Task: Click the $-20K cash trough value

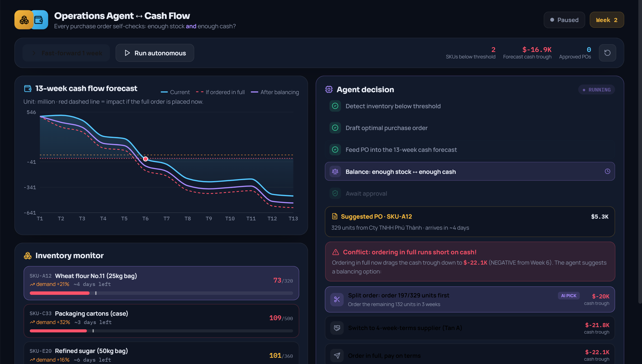Action: click(x=601, y=296)
